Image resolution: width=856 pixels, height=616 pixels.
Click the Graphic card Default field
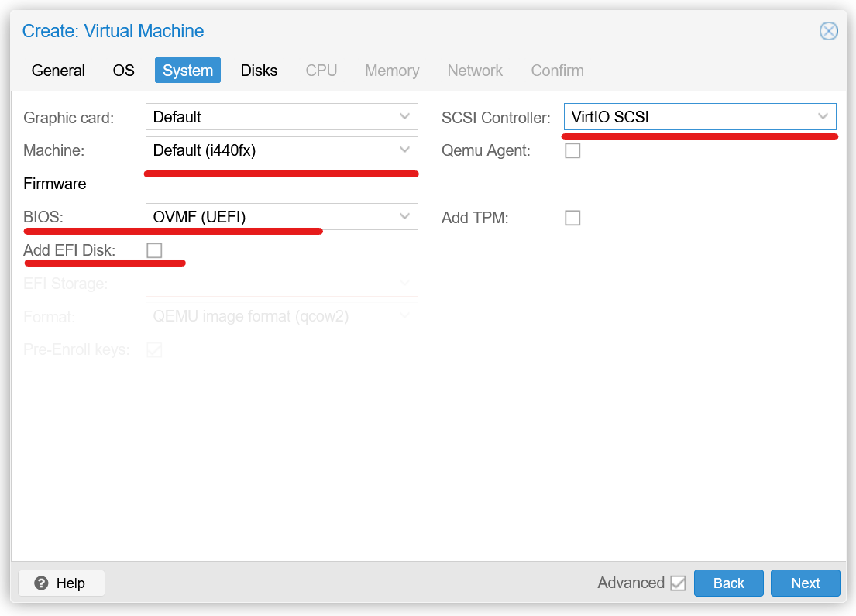pyautogui.click(x=282, y=117)
